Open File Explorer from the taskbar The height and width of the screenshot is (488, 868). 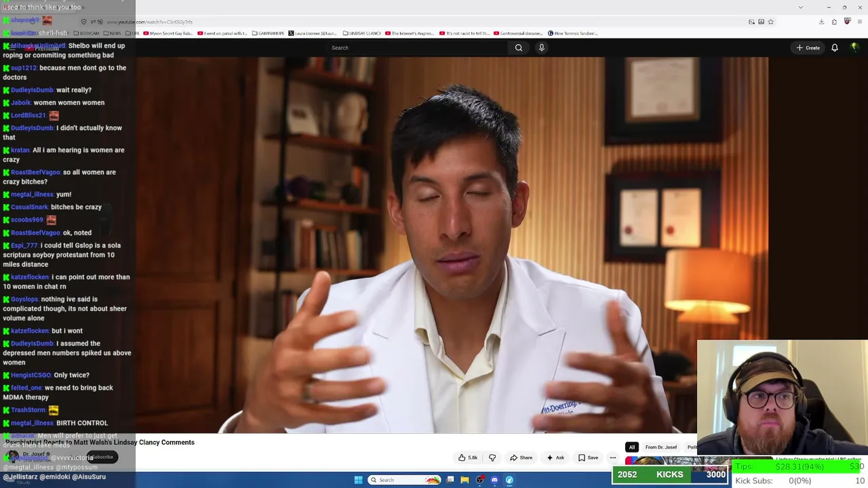coord(465,480)
